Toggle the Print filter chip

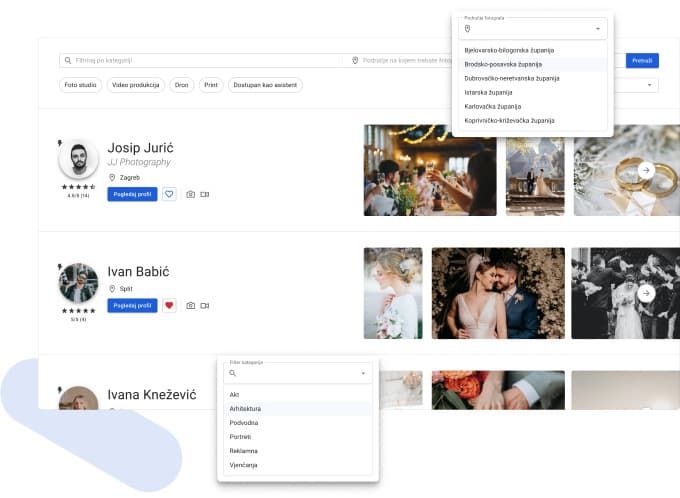click(x=211, y=85)
